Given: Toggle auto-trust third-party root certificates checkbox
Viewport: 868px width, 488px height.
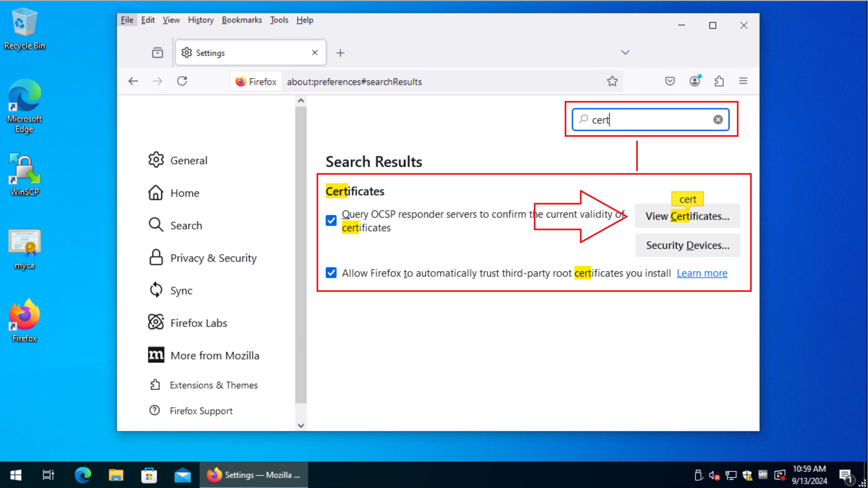Looking at the screenshot, I should pos(331,273).
